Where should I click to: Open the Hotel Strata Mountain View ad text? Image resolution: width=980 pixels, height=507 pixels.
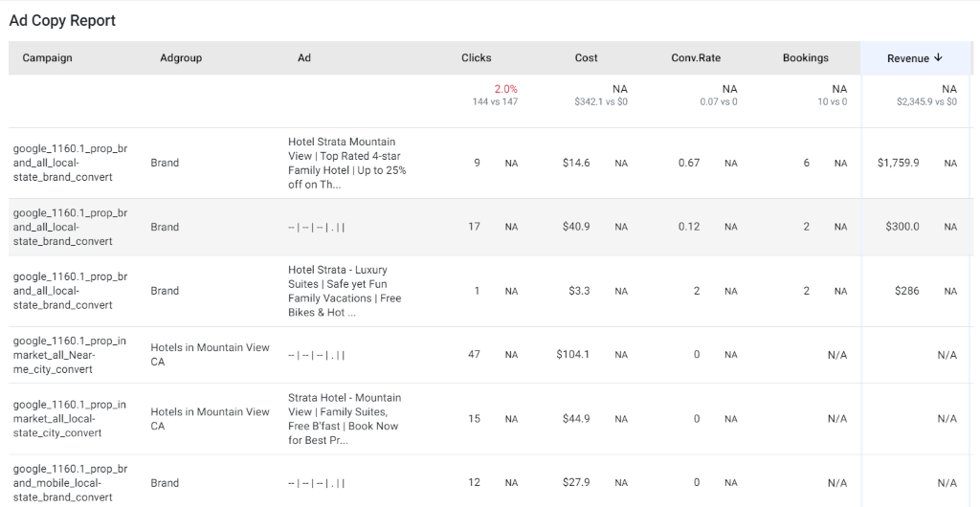[347, 163]
